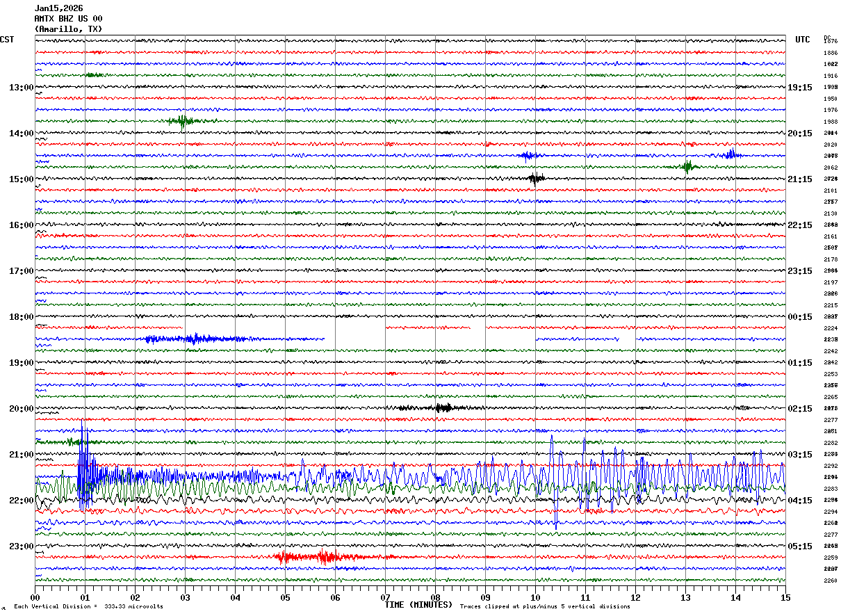Click the red signal burst in 23:00 hour

(x=323, y=557)
